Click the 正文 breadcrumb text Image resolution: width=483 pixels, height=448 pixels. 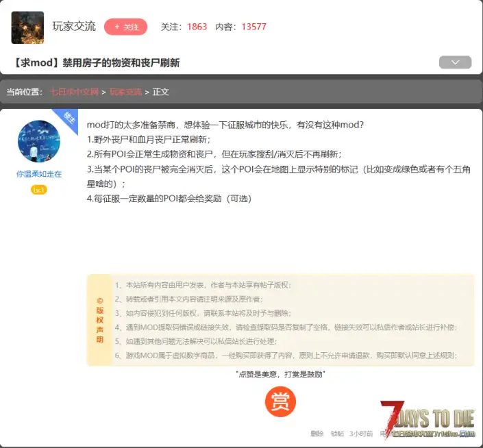(x=161, y=92)
